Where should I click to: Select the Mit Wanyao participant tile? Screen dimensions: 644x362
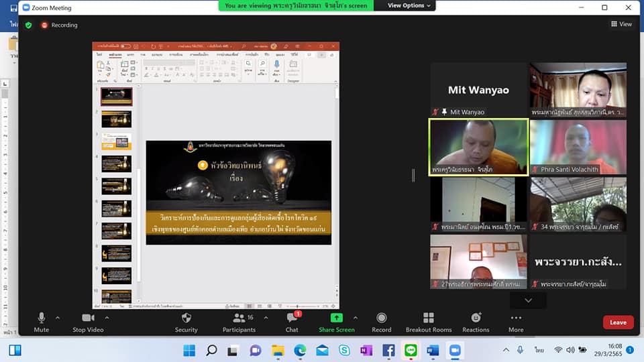coord(478,90)
